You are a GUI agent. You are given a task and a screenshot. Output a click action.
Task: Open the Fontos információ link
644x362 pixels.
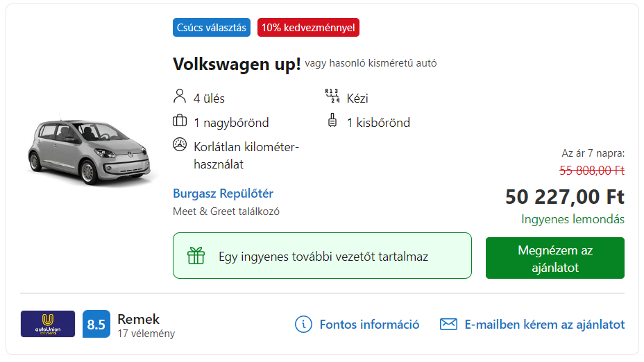[369, 325]
